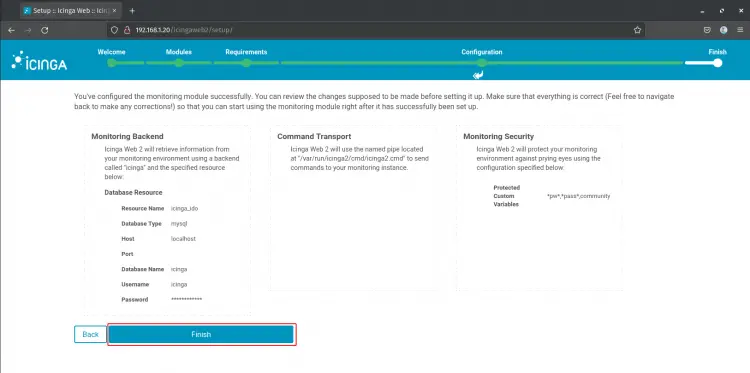
Task: Open the Firefox account icon
Action: (x=724, y=30)
